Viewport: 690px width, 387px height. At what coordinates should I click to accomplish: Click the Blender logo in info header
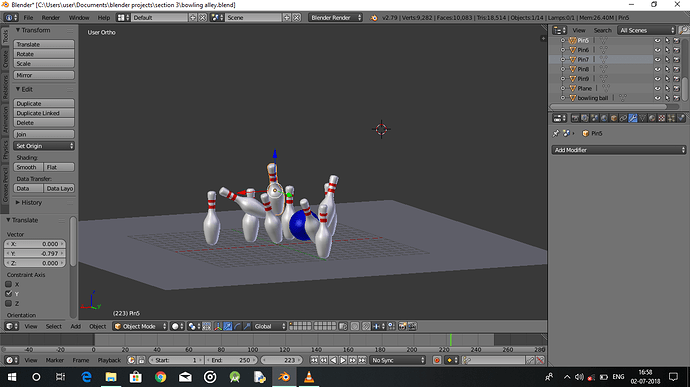point(374,18)
